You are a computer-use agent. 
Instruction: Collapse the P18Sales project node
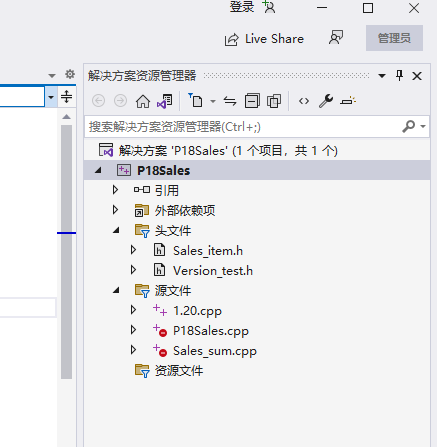click(x=98, y=170)
